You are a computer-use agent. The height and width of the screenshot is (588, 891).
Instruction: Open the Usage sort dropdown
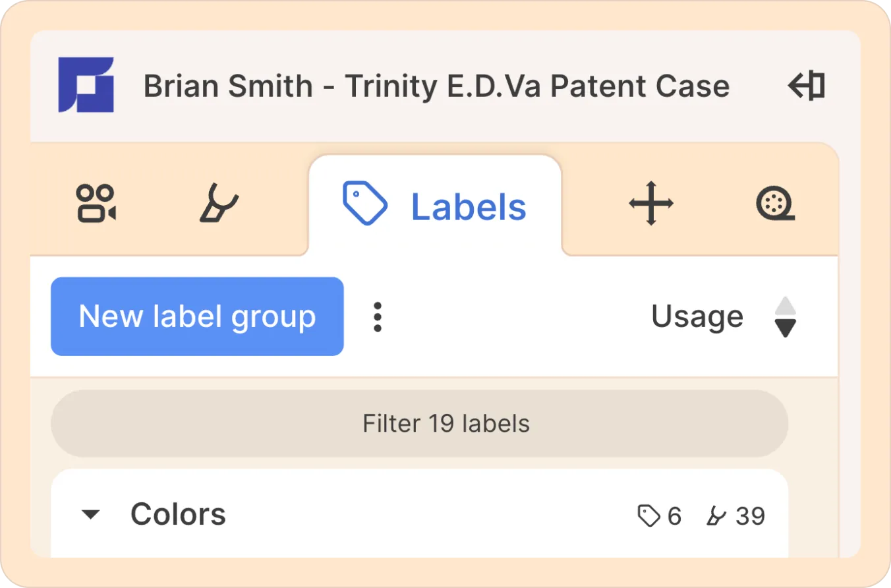click(x=697, y=317)
